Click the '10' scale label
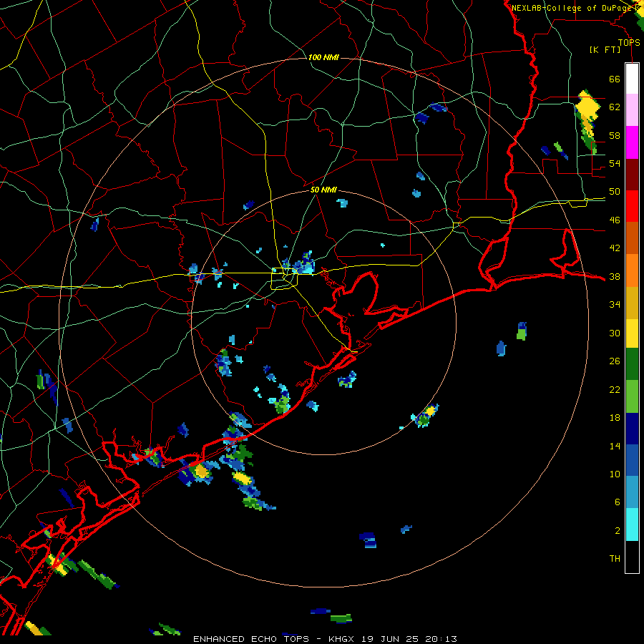The height and width of the screenshot is (644, 644). pos(615,474)
